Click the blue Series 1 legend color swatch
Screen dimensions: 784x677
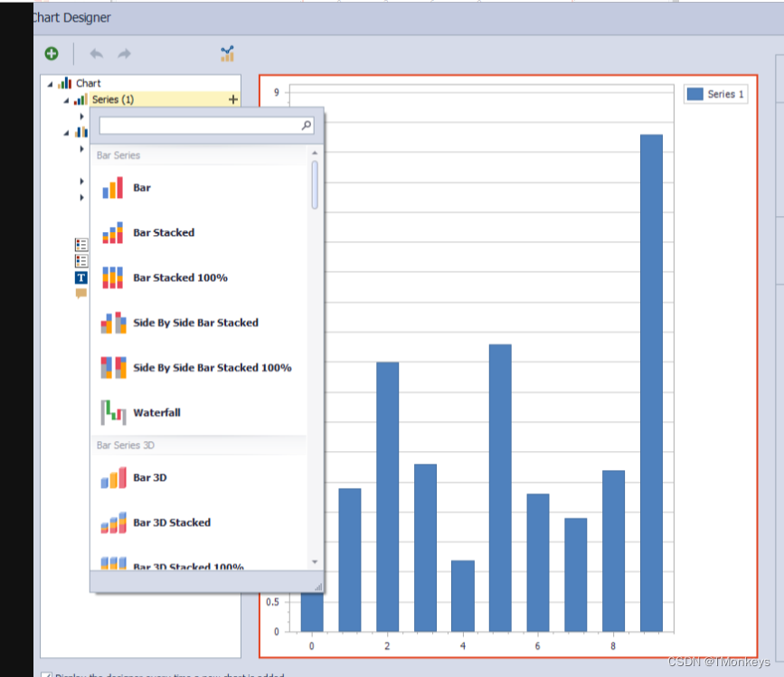click(694, 93)
